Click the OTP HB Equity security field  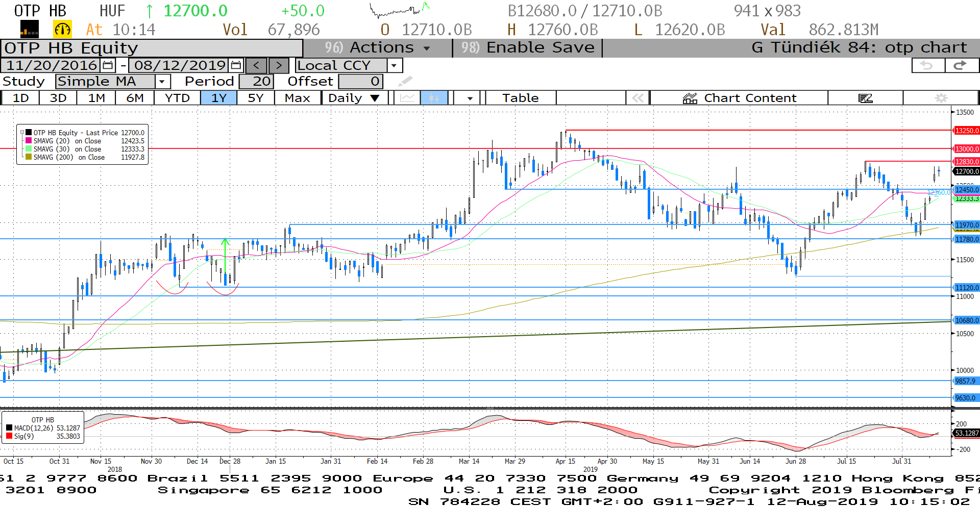point(152,48)
